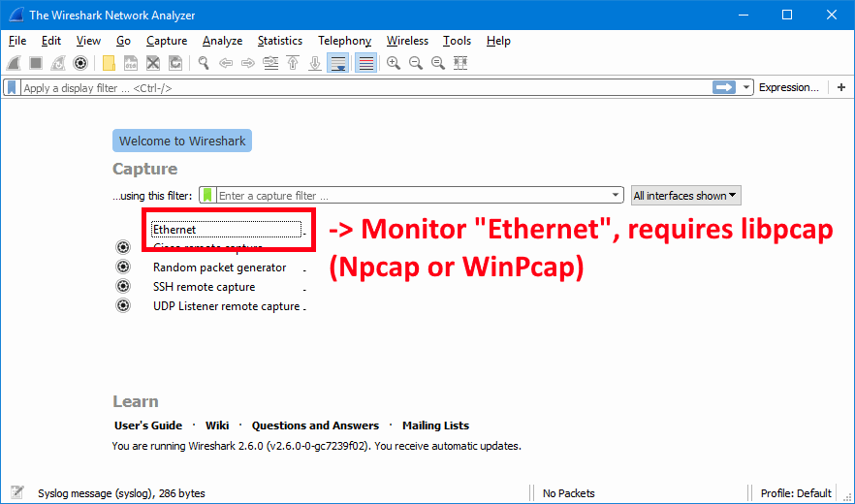Open Capture options gear icon in toolbar
855x504 pixels.
[80, 63]
